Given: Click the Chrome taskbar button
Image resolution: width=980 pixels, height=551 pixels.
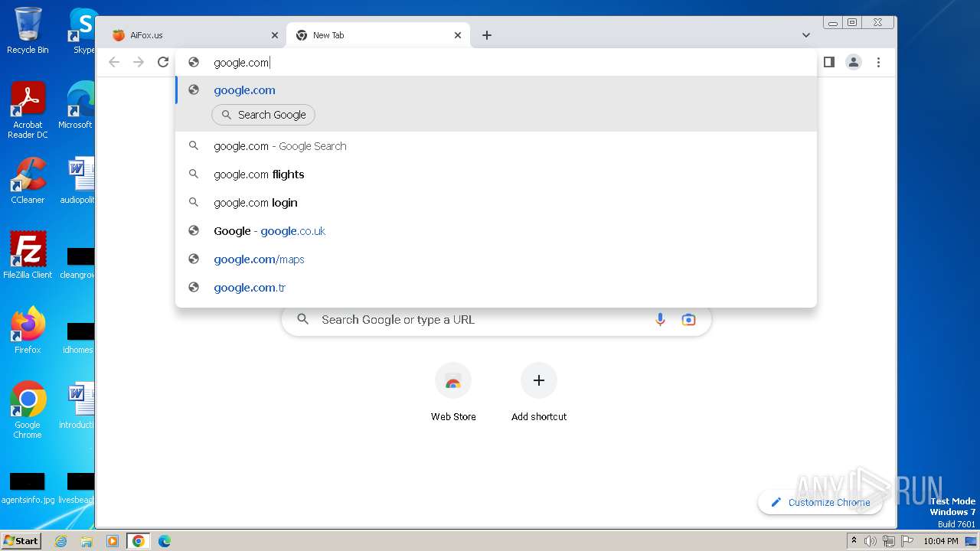Looking at the screenshot, I should tap(139, 541).
